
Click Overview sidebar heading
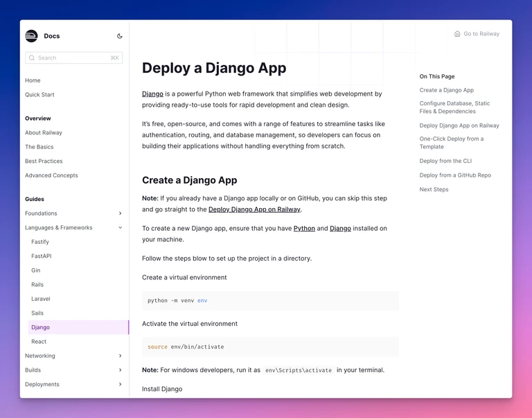point(38,119)
